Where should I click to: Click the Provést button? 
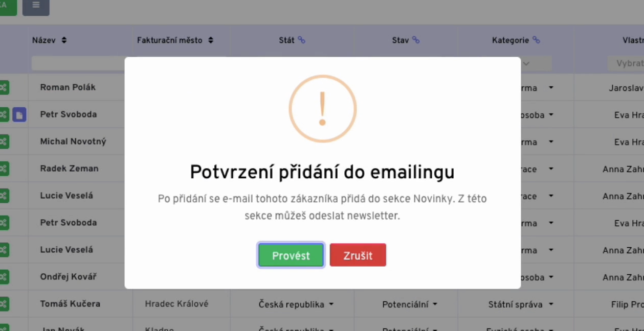point(291,255)
